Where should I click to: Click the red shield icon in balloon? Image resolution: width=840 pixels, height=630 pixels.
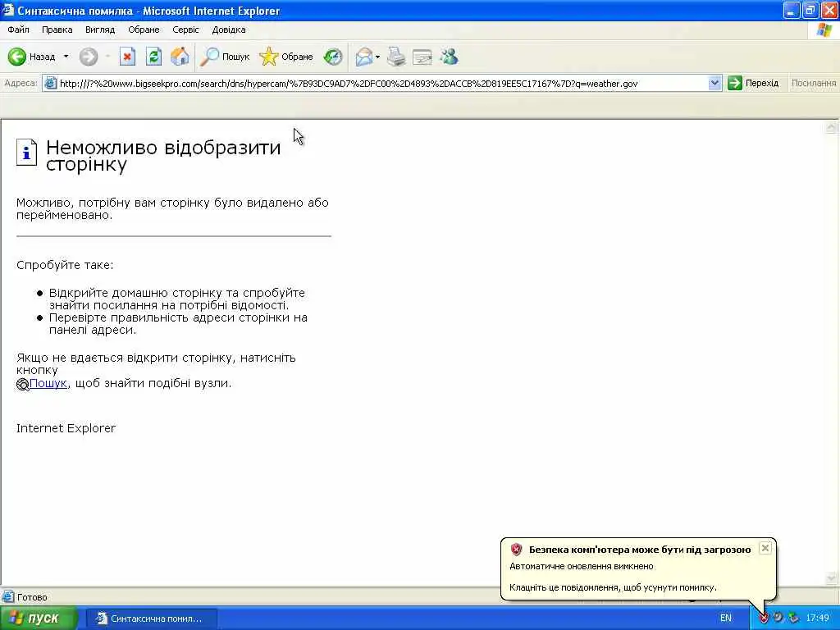pyautogui.click(x=517, y=549)
